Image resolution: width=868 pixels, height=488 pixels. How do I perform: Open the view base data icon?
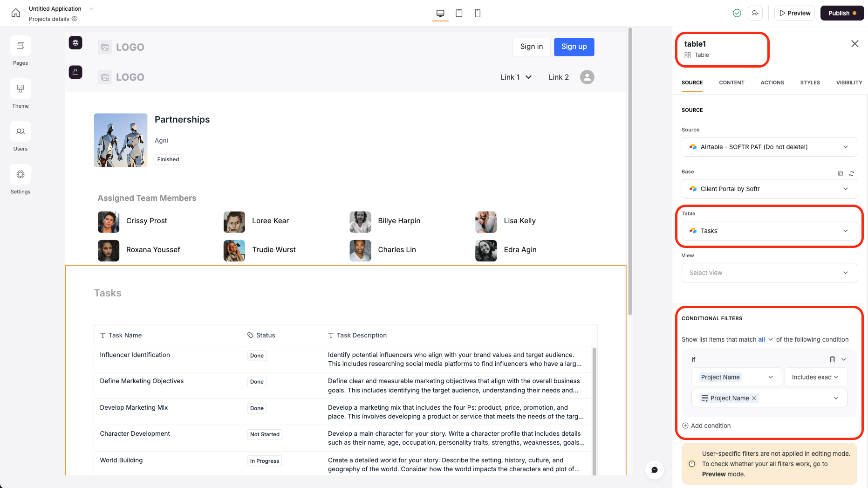(x=841, y=173)
